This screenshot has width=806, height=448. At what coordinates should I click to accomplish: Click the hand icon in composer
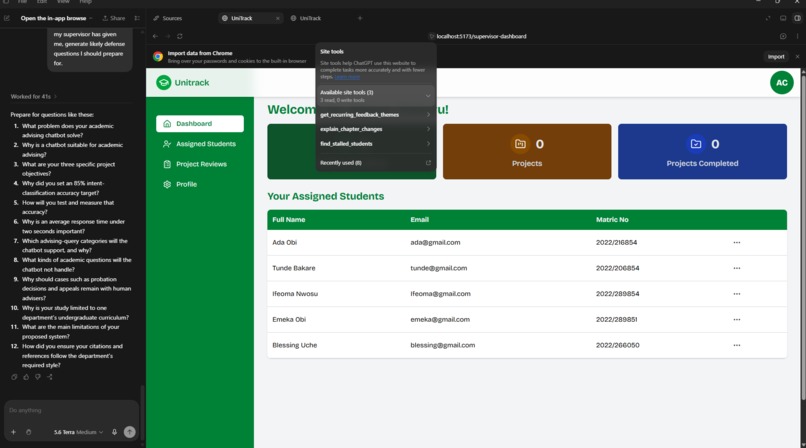(x=29, y=432)
